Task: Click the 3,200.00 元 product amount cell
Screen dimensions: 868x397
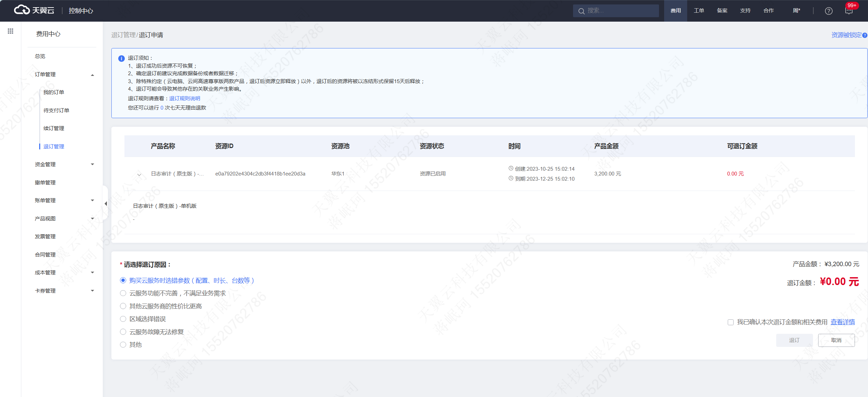Action: (x=608, y=174)
